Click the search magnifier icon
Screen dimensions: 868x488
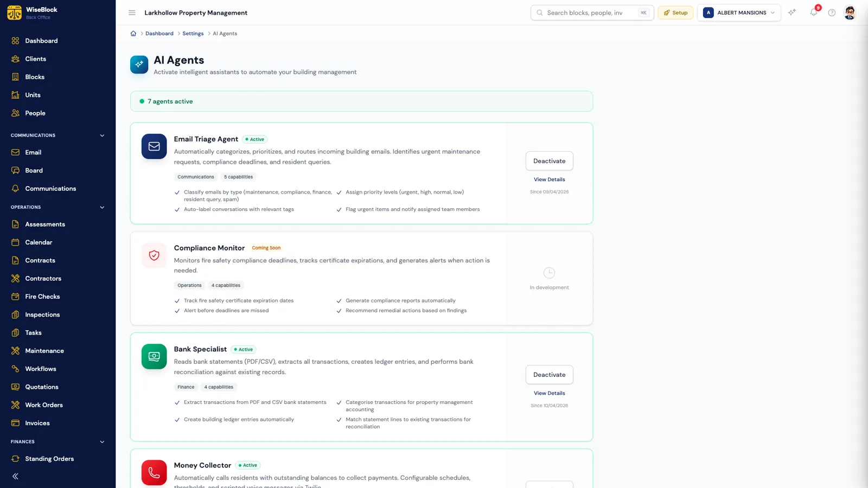[x=539, y=12]
